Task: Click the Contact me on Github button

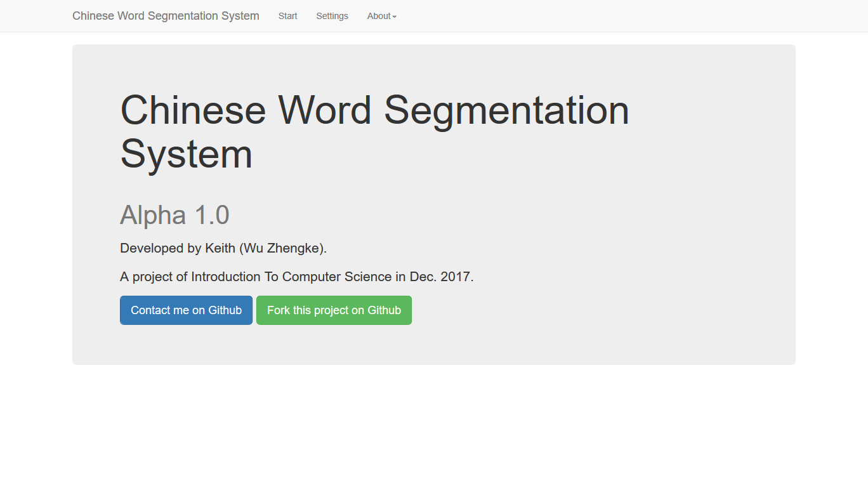Action: tap(186, 310)
